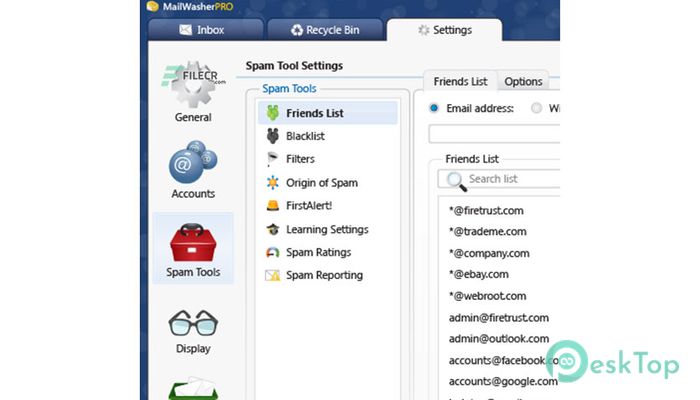Click the Spam Reporting envelope icon
The image size is (700, 400).
[x=272, y=275]
